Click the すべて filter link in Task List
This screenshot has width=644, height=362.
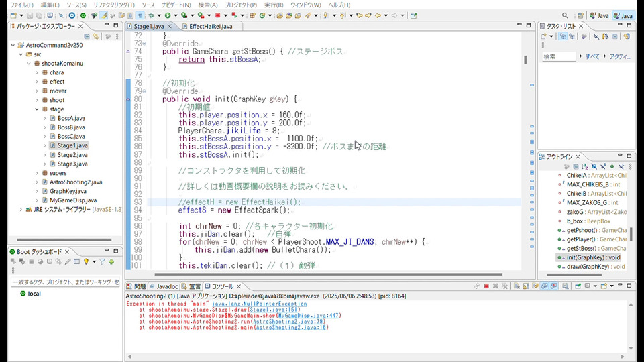(x=592, y=57)
